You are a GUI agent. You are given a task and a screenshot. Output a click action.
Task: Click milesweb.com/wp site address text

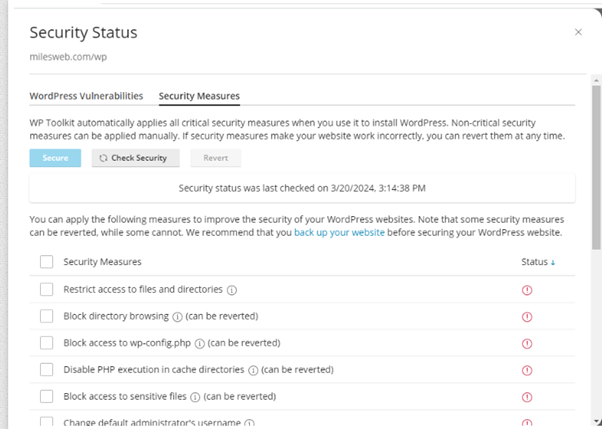tap(68, 57)
